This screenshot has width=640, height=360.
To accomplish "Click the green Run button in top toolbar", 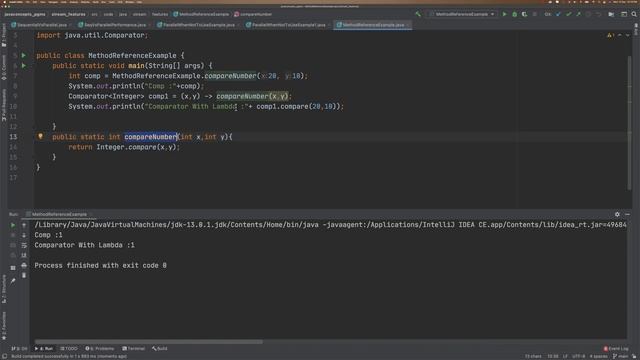I will [x=504, y=14].
